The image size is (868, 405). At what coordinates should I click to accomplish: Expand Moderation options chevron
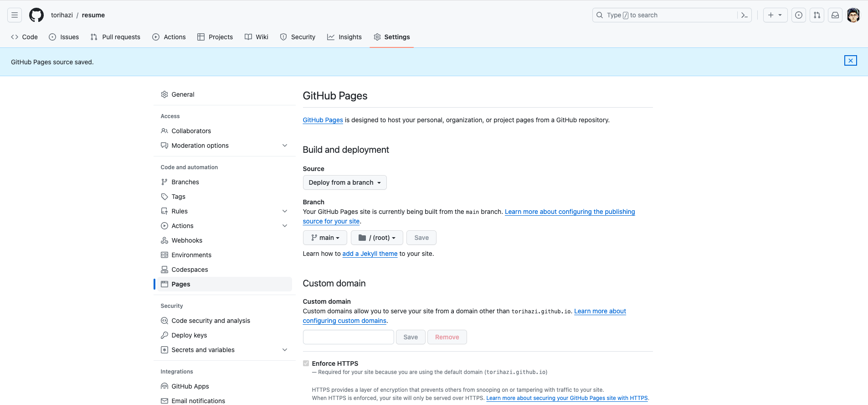coord(285,145)
